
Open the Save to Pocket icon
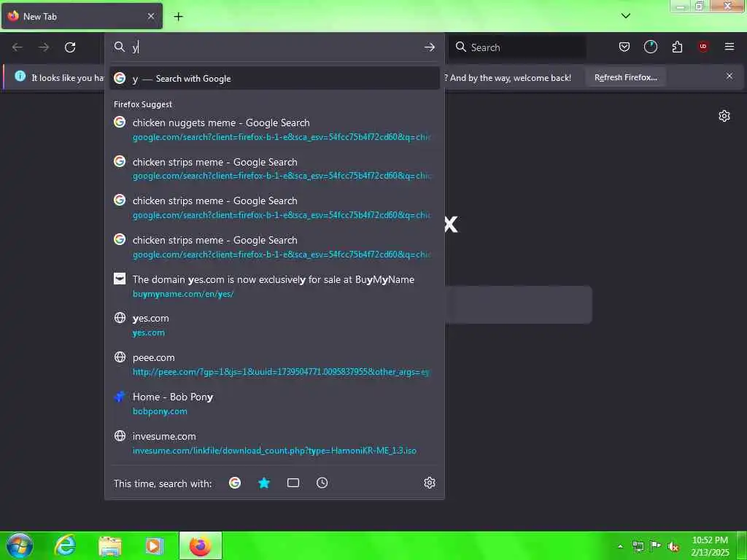pyautogui.click(x=624, y=47)
